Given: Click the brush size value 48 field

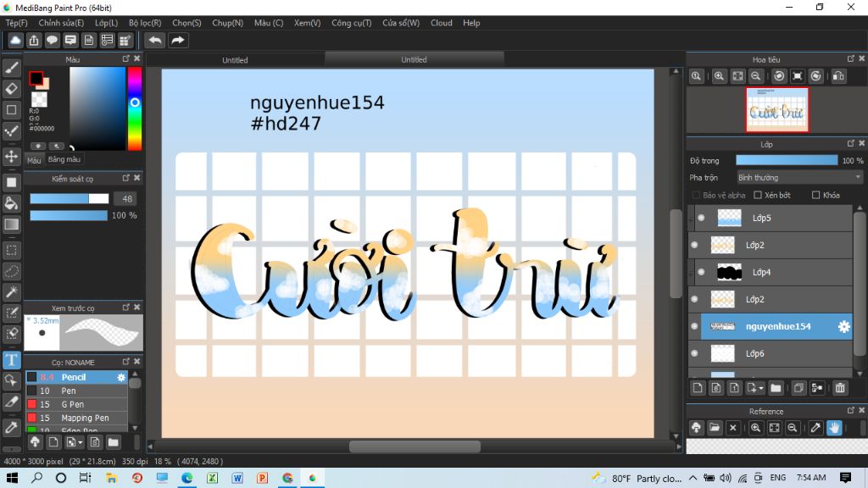Looking at the screenshot, I should pos(126,199).
